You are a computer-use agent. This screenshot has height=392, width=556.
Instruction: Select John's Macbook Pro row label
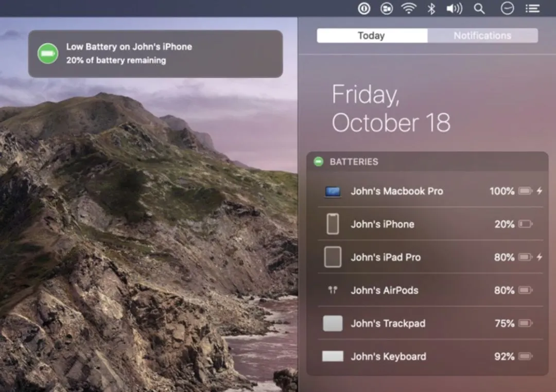click(x=397, y=191)
